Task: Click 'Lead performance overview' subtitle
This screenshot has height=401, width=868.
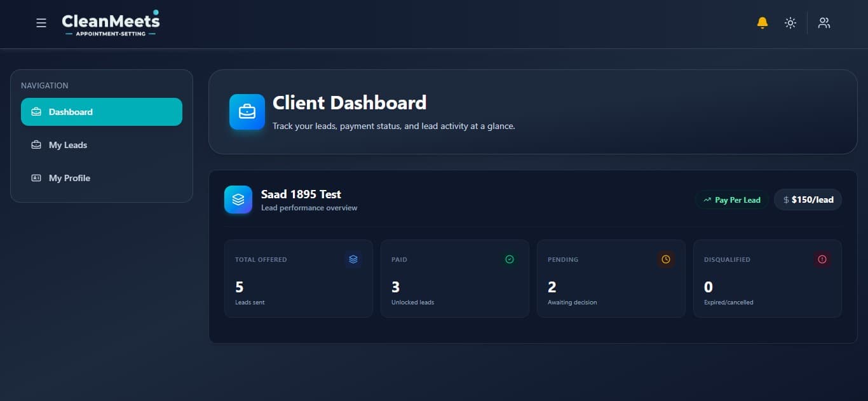Action: [x=309, y=208]
